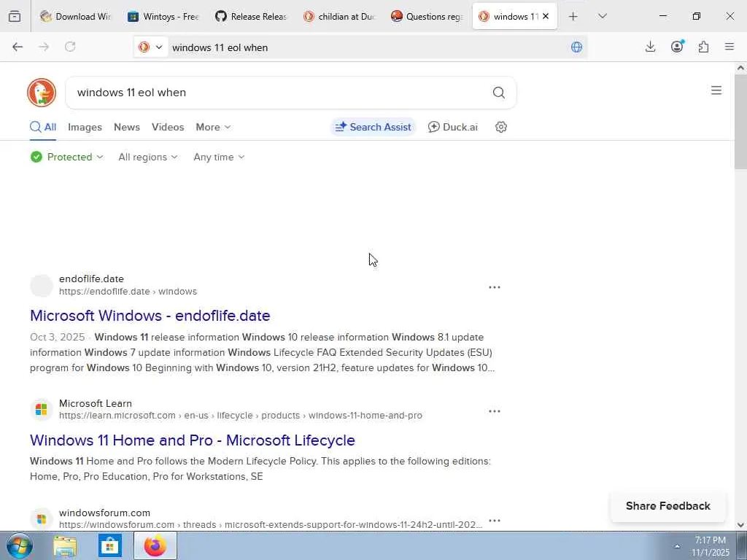747x560 pixels.
Task: Show hidden system tray icons
Action: (676, 546)
